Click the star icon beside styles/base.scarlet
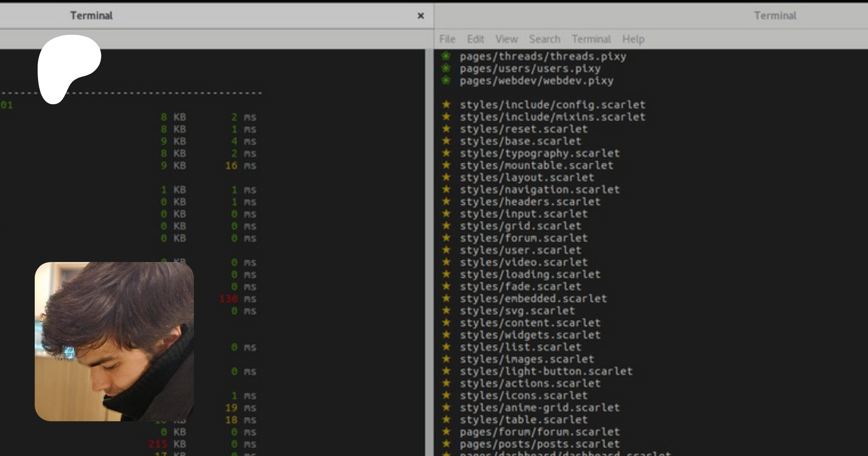 [x=447, y=141]
